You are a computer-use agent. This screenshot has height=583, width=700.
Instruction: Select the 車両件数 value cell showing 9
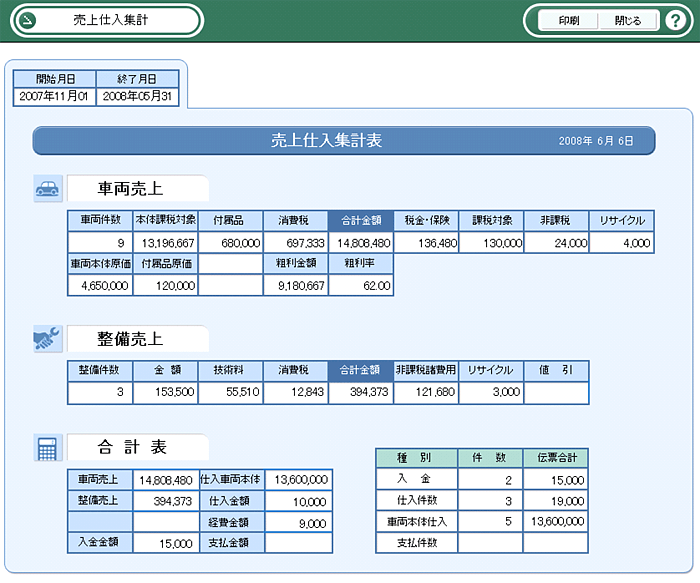pyautogui.click(x=100, y=242)
